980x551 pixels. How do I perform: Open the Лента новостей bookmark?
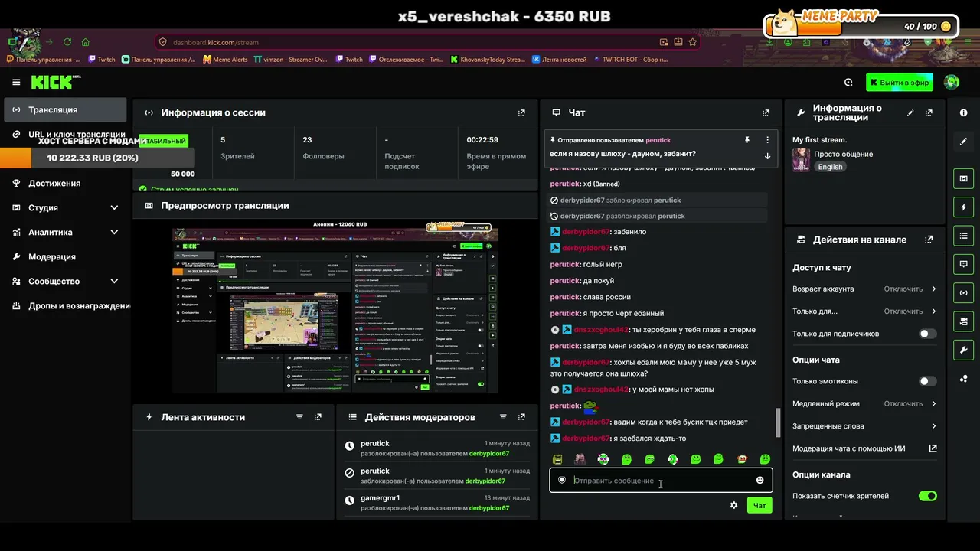[x=559, y=60]
